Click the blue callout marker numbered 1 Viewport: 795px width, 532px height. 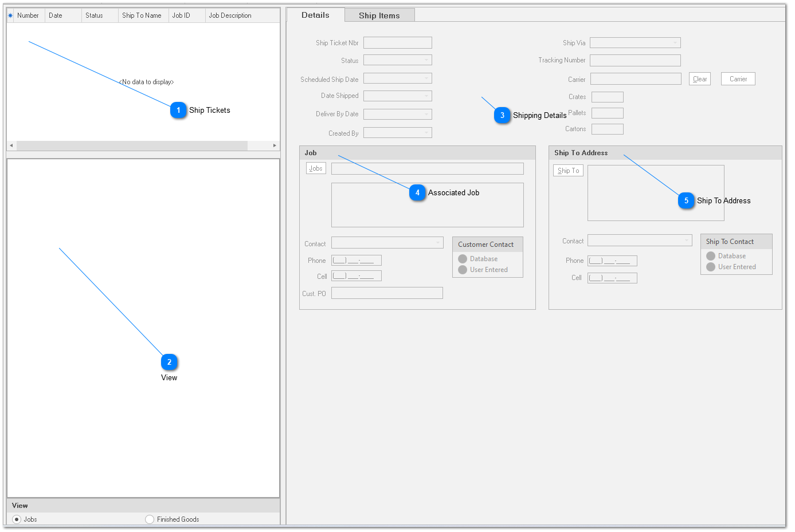[178, 110]
